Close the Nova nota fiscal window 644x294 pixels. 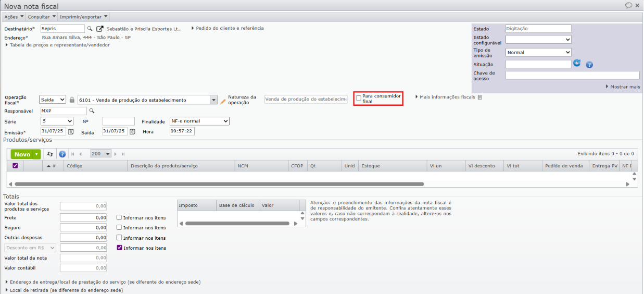[637, 5]
